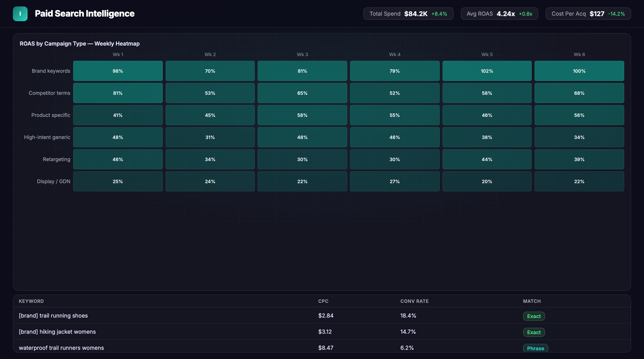This screenshot has width=644, height=359.
Task: Open the Avg ROAS 4.24x stat pill
Action: pos(499,14)
